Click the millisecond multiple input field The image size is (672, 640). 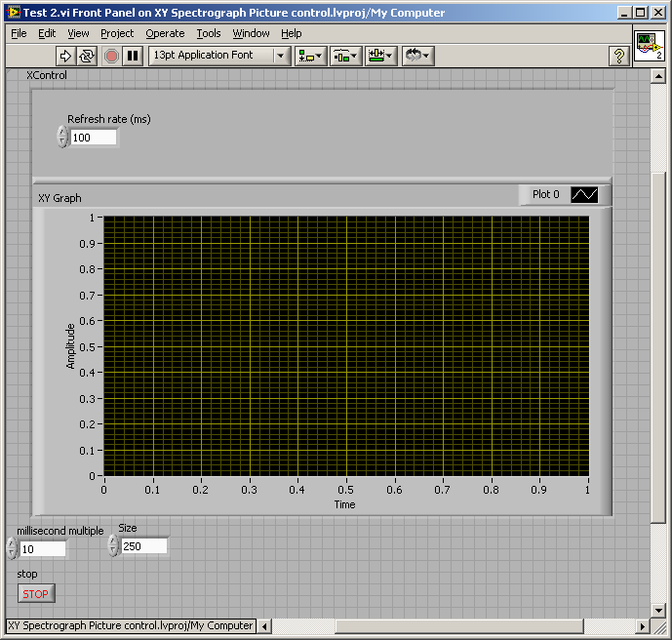(43, 549)
